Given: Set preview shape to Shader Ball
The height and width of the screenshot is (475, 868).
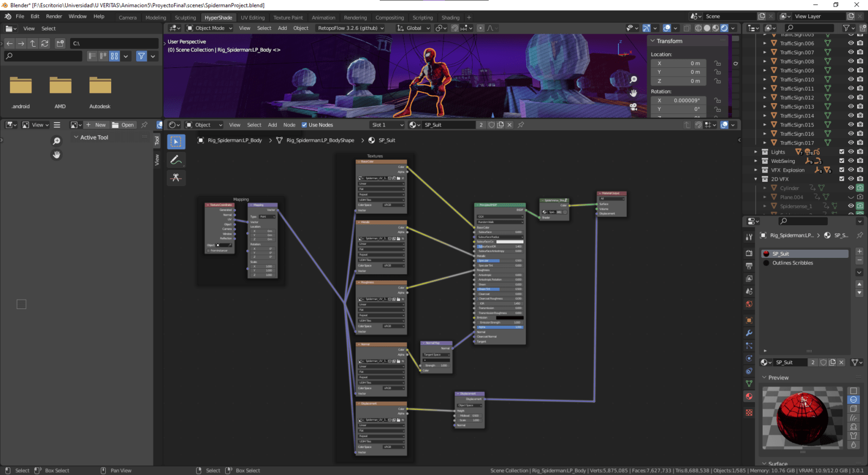Looking at the screenshot, I should click(853, 427).
